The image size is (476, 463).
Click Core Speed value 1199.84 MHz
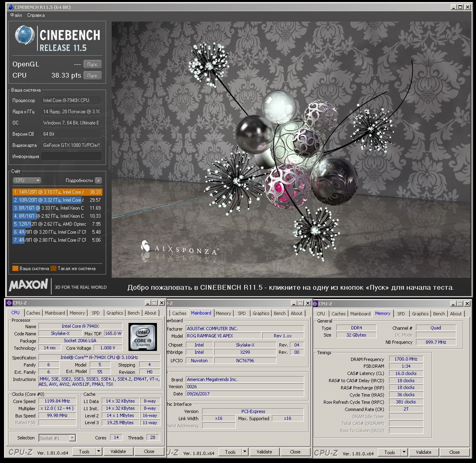coord(57,401)
